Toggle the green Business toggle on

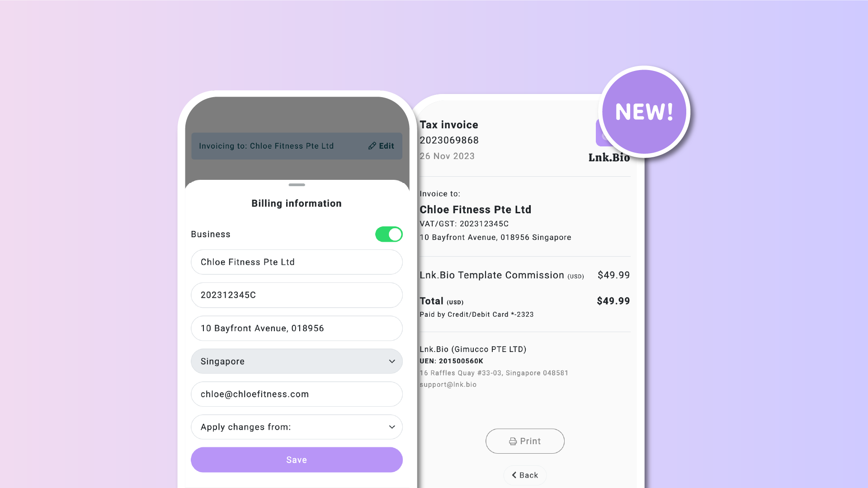[389, 234]
